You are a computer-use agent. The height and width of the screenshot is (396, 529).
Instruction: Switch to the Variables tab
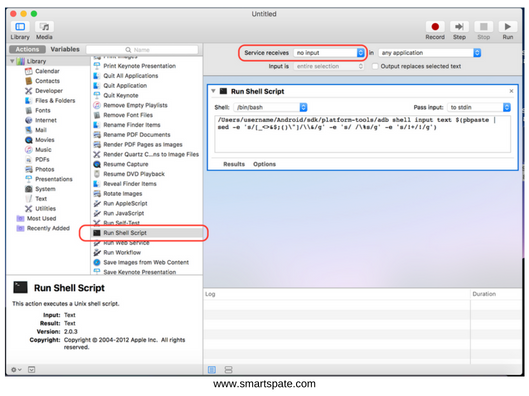point(65,49)
